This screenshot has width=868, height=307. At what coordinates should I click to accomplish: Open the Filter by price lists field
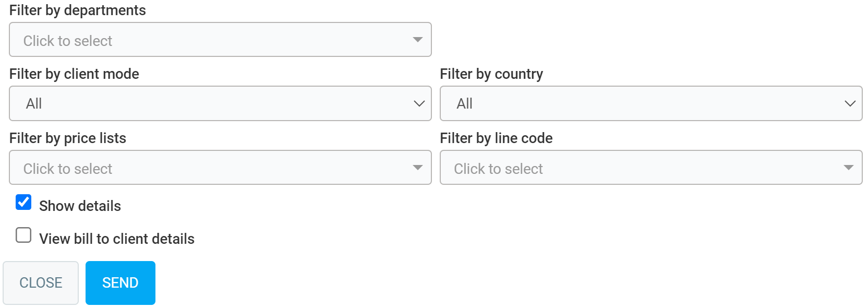click(209, 168)
